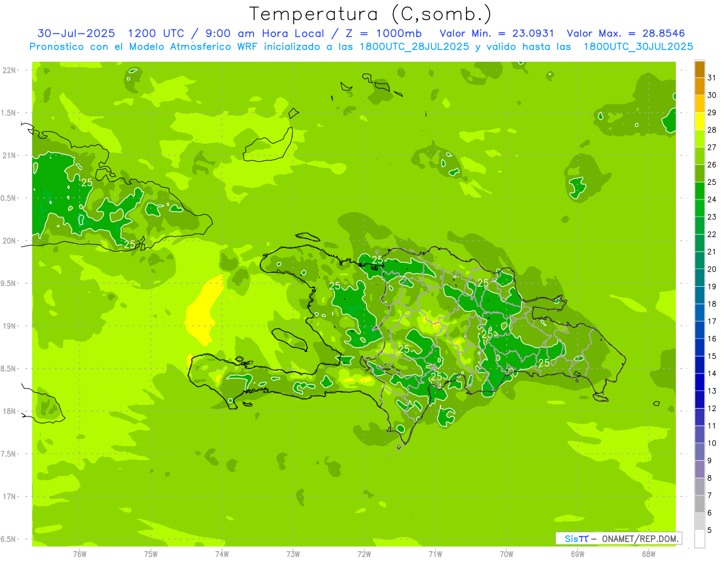Click the 31 label on the color scale
This screenshot has width=728, height=562.
point(712,78)
